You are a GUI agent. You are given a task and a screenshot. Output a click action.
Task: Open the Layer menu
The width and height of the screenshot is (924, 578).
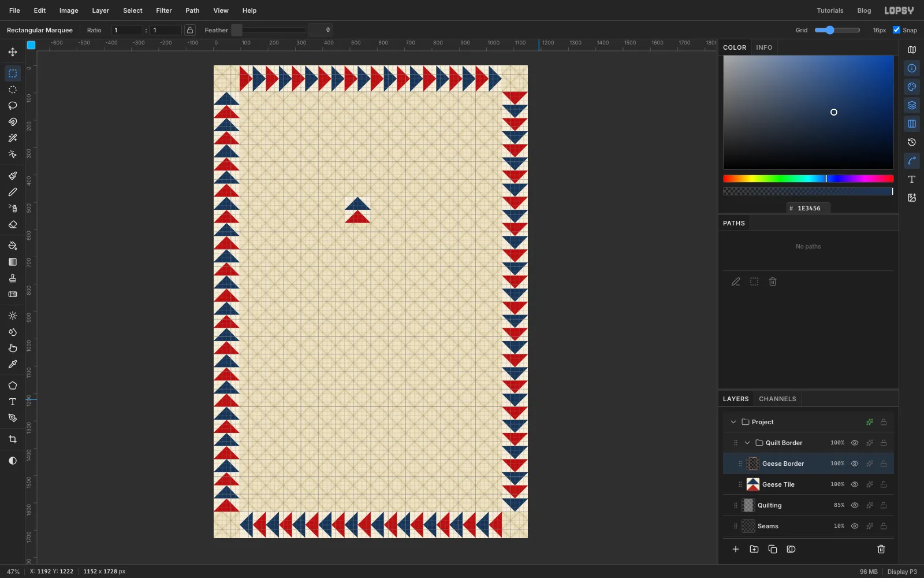click(x=100, y=10)
